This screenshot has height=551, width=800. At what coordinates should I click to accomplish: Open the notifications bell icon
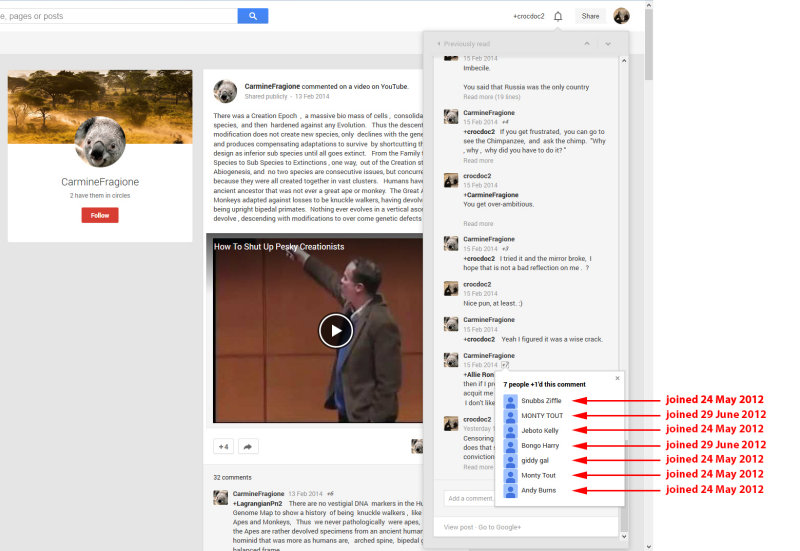(558, 16)
